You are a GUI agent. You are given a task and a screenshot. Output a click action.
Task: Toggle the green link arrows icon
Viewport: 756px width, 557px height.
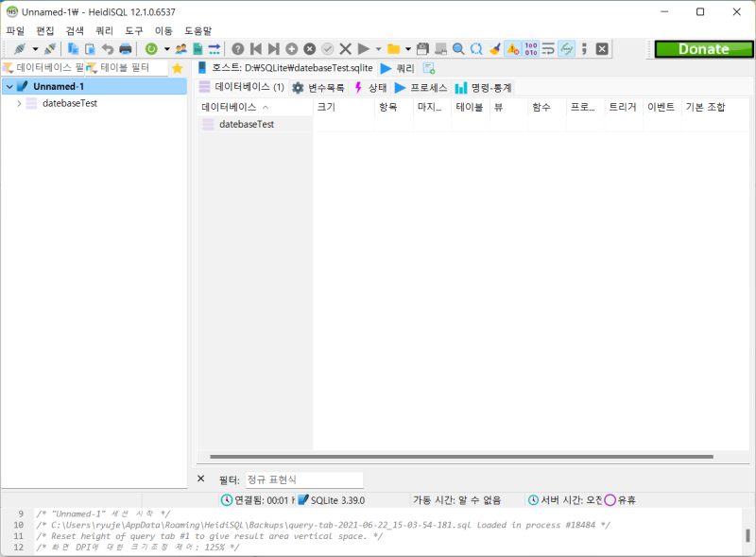(x=566, y=49)
